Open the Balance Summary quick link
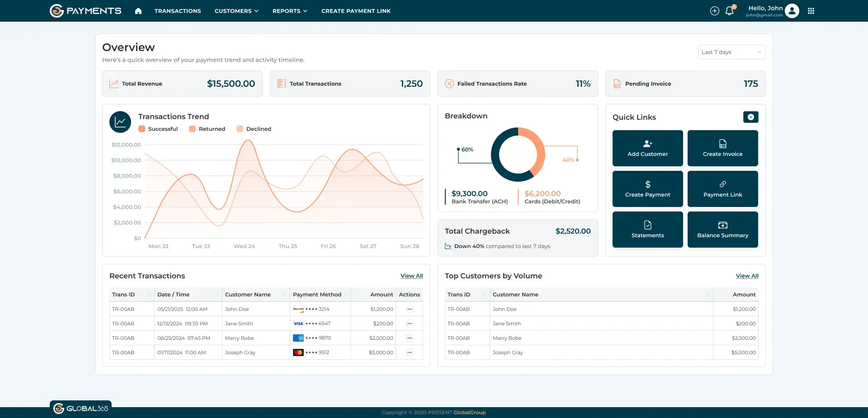868x418 pixels. 722,230
